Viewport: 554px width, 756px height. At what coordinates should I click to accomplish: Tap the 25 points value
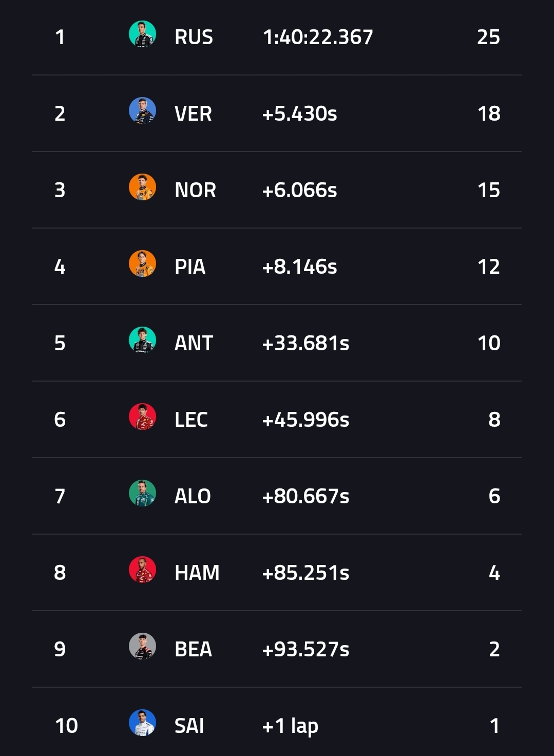[x=488, y=37]
